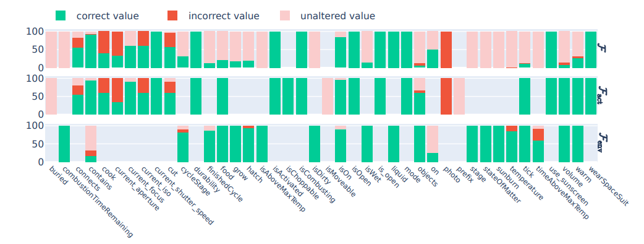Select the combustionTimeRemaining bar in bottom chart

click(64, 144)
